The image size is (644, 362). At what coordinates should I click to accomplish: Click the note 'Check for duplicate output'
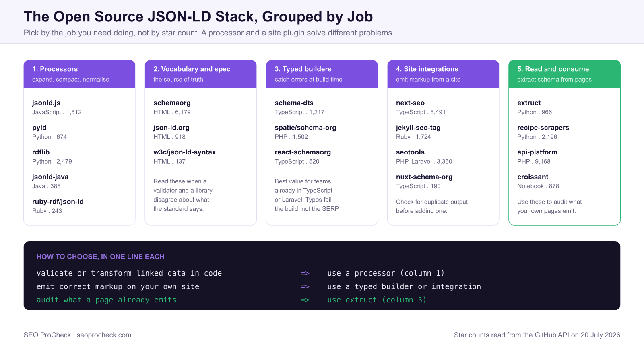pos(432,206)
